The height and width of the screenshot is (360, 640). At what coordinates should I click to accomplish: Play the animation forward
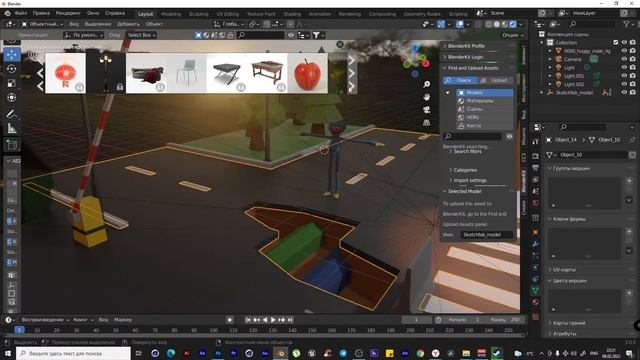tap(273, 320)
